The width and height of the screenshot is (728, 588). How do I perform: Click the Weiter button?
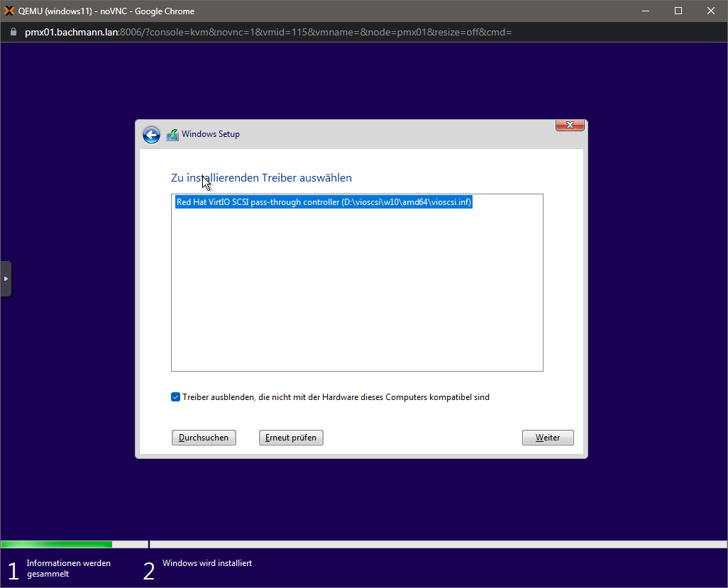point(548,438)
